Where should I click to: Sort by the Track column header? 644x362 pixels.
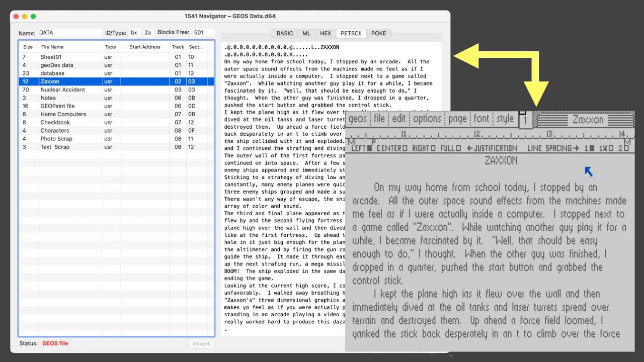pos(178,47)
